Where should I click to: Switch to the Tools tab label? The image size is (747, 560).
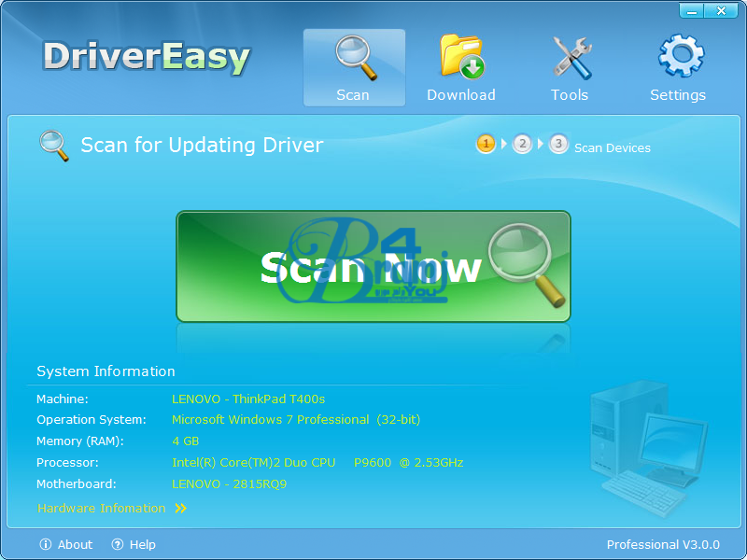coord(570,94)
